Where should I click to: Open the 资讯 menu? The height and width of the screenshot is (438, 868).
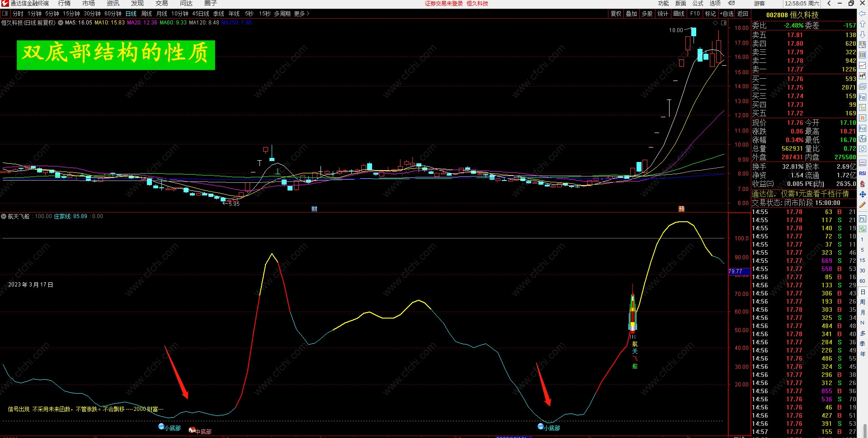coord(113,4)
